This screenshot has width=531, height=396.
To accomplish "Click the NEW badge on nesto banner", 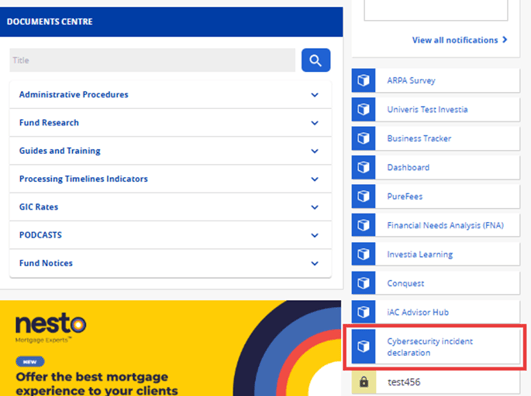I will [x=30, y=362].
